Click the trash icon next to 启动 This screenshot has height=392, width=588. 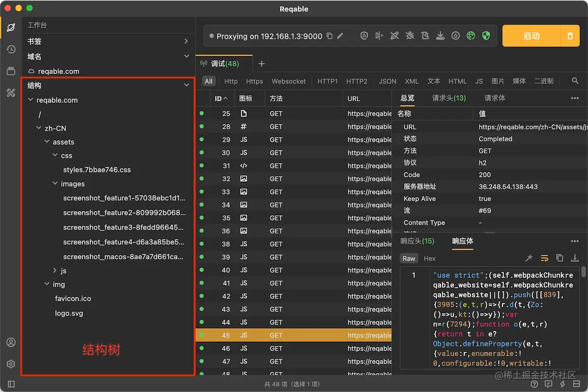click(x=570, y=36)
